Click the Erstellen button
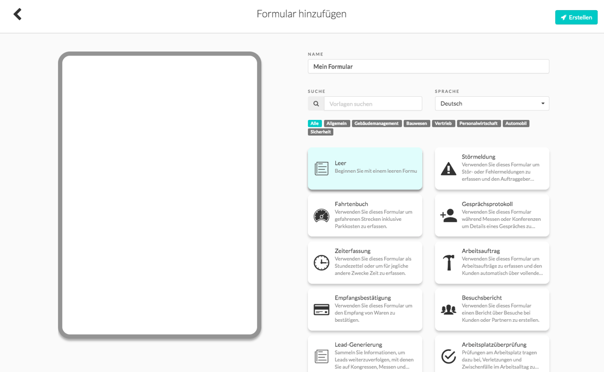Screen dimensions: 604x372 tap(576, 17)
